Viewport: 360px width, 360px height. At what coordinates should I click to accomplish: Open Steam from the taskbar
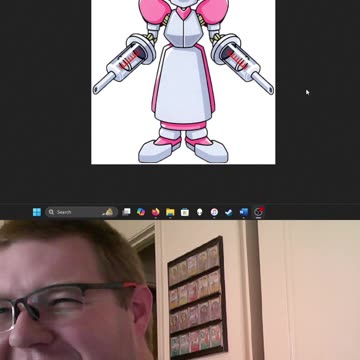point(229,212)
